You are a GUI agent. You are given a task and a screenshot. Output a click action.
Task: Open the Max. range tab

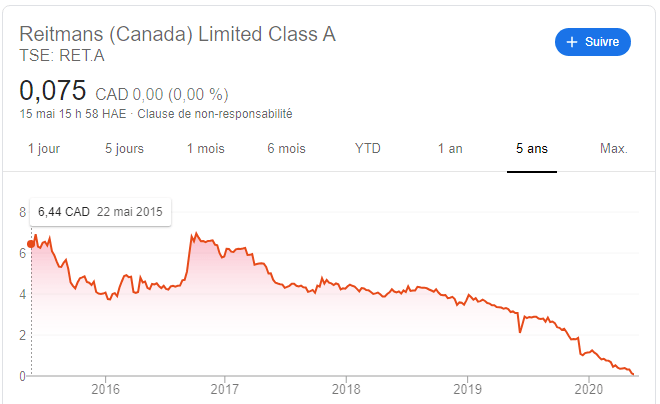613,149
